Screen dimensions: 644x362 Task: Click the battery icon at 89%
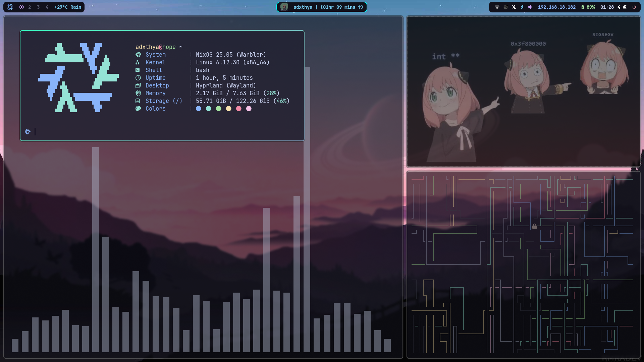pos(583,7)
